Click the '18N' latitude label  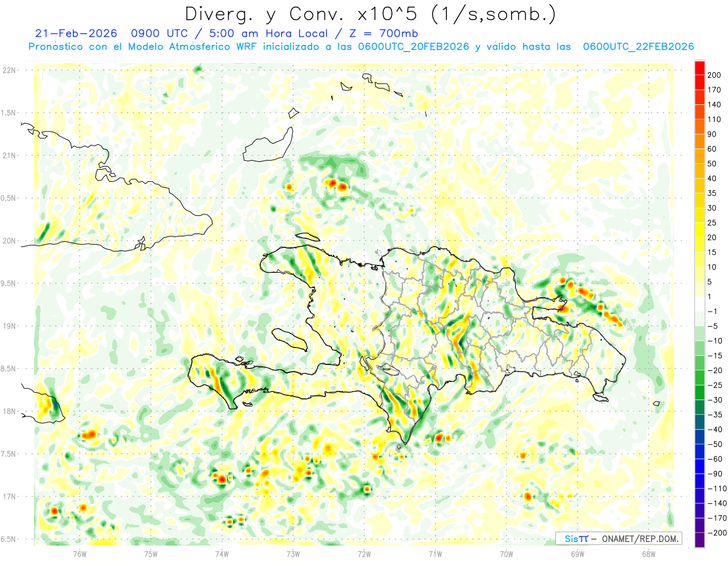(x=9, y=411)
